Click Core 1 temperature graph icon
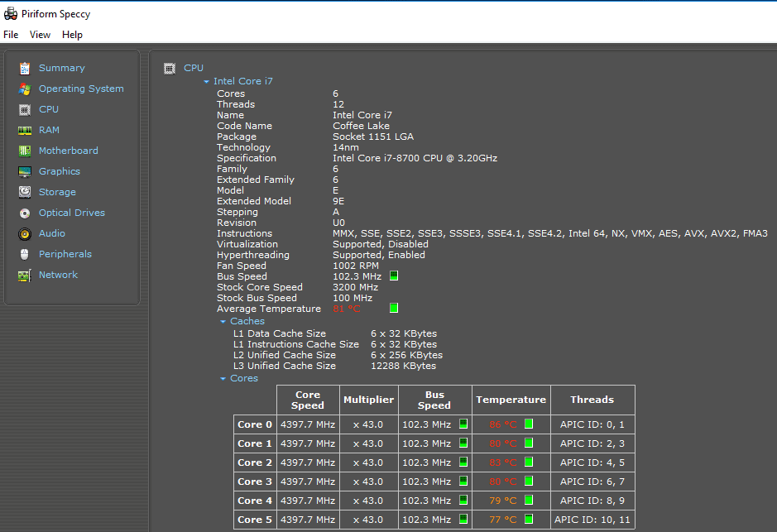The image size is (777, 532). pyautogui.click(x=529, y=443)
